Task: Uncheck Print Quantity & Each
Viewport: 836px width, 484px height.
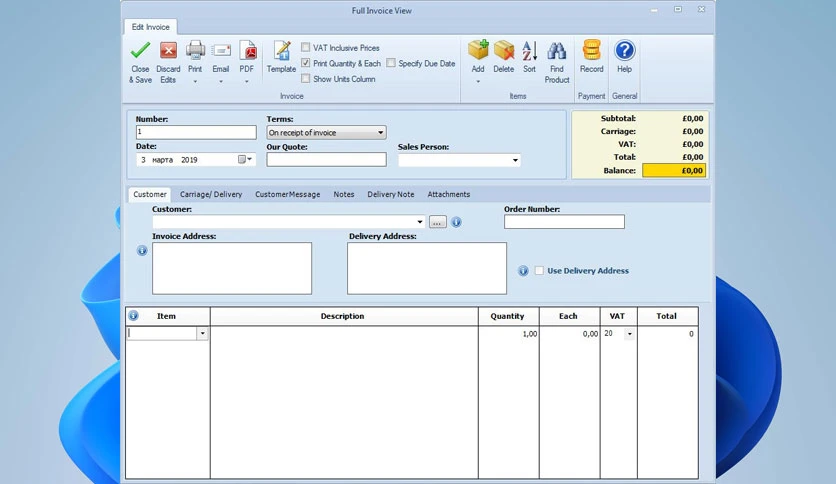Action: pyautogui.click(x=306, y=63)
